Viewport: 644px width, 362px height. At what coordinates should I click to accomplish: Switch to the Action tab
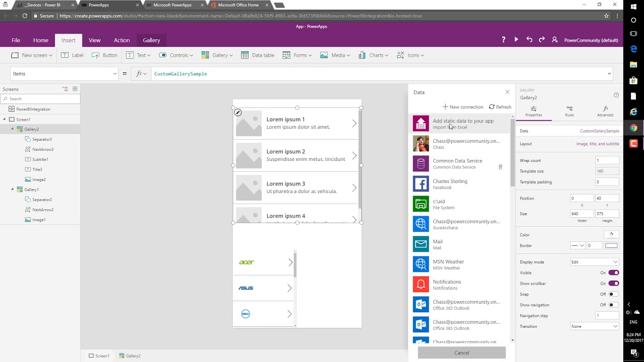pos(122,40)
